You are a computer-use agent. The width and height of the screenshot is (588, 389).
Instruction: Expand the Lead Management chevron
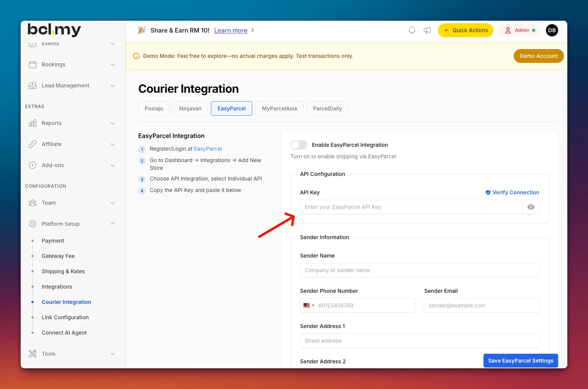tap(113, 85)
